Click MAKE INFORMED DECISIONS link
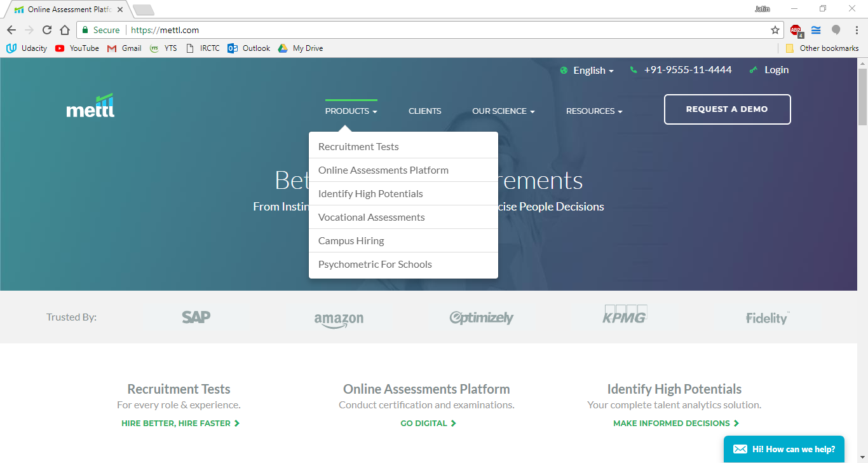 coord(676,423)
